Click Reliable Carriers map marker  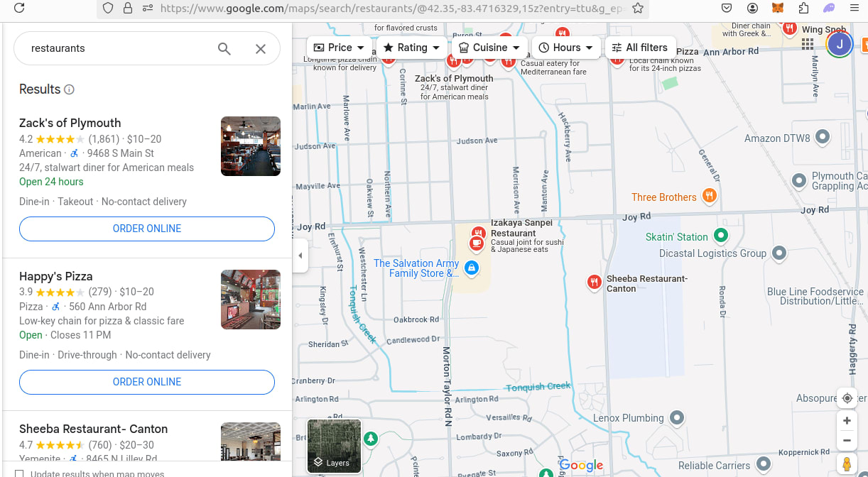tap(764, 464)
